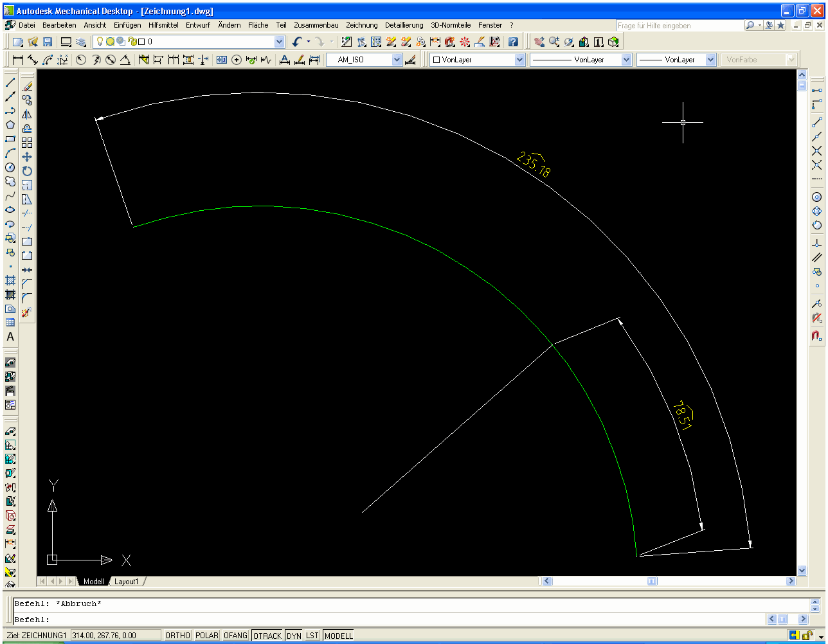Select the Rotate modify tool
This screenshot has height=644, width=828.
coord(27,171)
